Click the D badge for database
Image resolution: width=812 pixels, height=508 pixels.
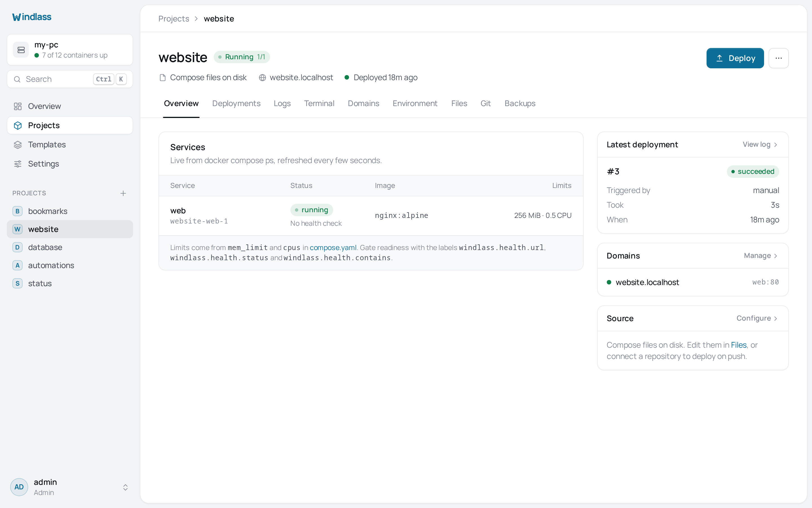pyautogui.click(x=17, y=247)
